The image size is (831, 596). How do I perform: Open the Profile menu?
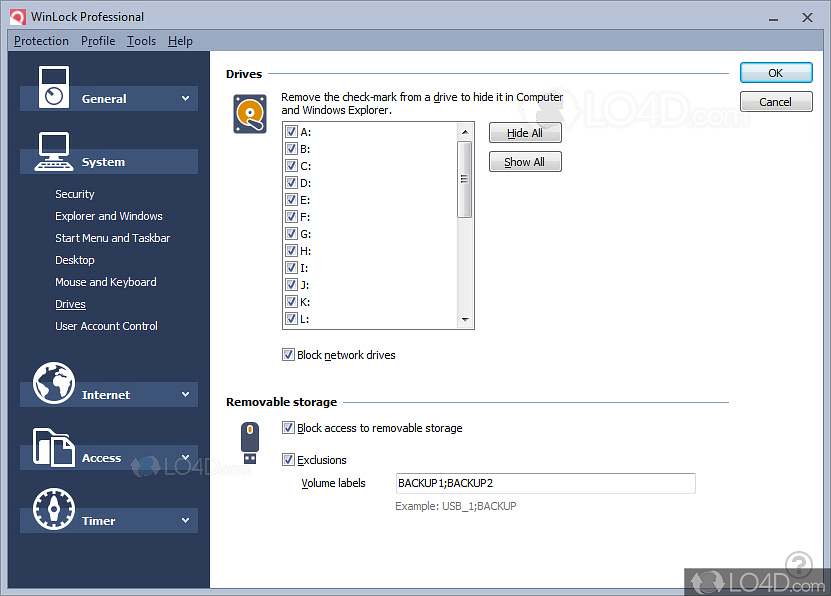click(97, 41)
